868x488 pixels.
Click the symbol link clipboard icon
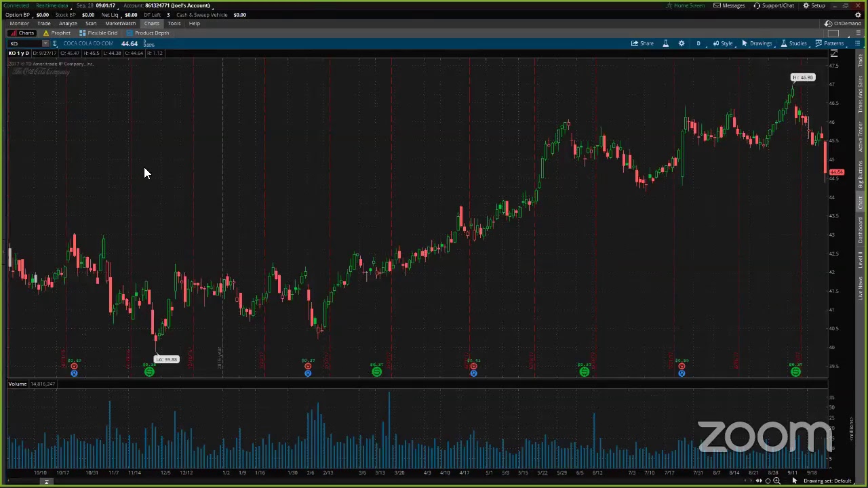click(55, 43)
